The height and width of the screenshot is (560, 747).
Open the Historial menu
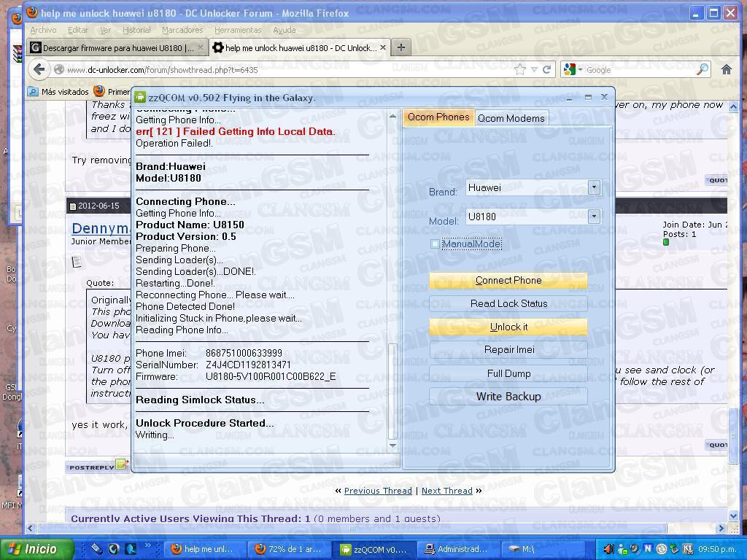click(x=136, y=30)
